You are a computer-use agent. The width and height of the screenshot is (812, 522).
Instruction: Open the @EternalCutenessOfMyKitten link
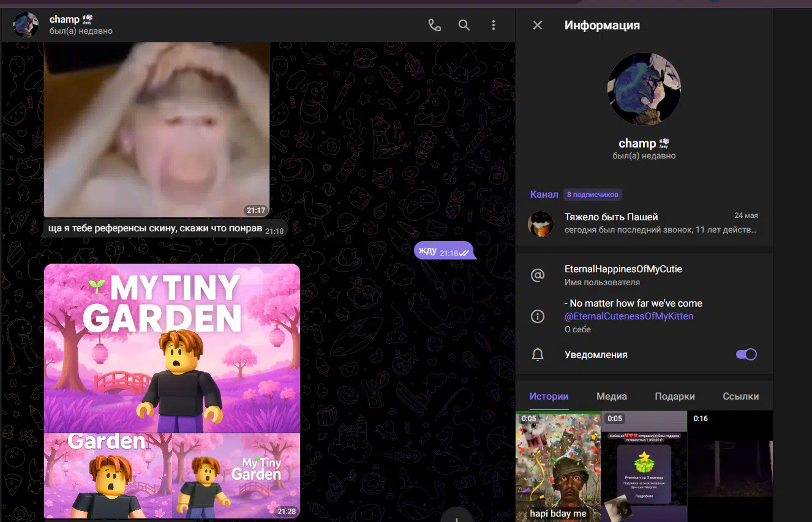pyautogui.click(x=629, y=316)
